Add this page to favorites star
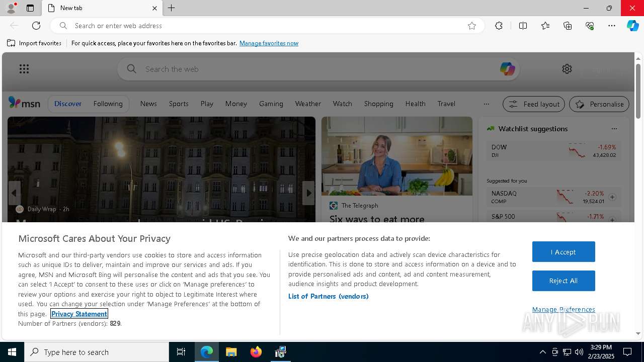The image size is (644, 362). point(472,26)
